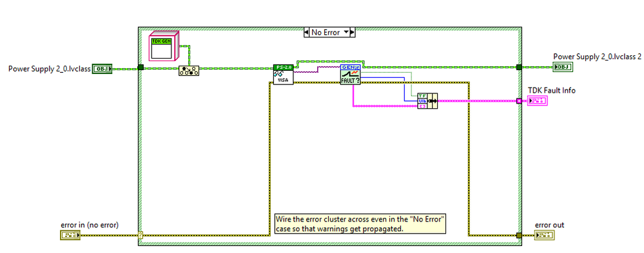This screenshot has height=253, width=644.
Task: Click the "error in (no error)" label
Action: point(90,225)
